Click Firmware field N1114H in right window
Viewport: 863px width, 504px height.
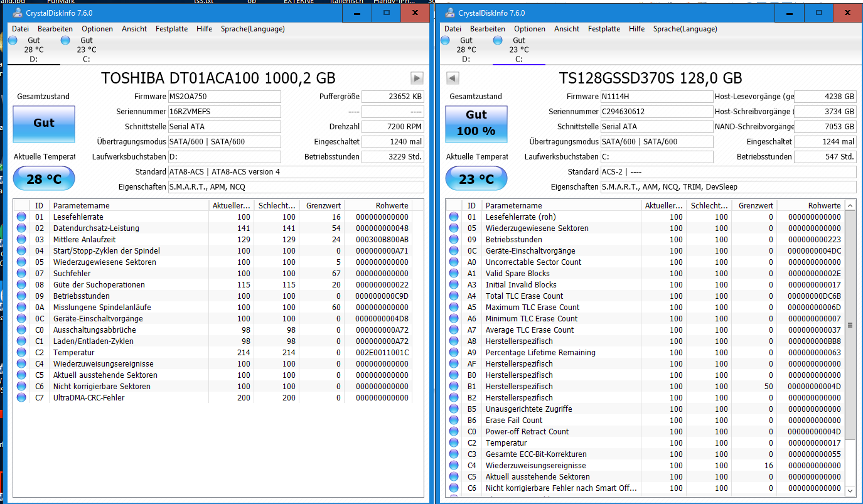(657, 97)
